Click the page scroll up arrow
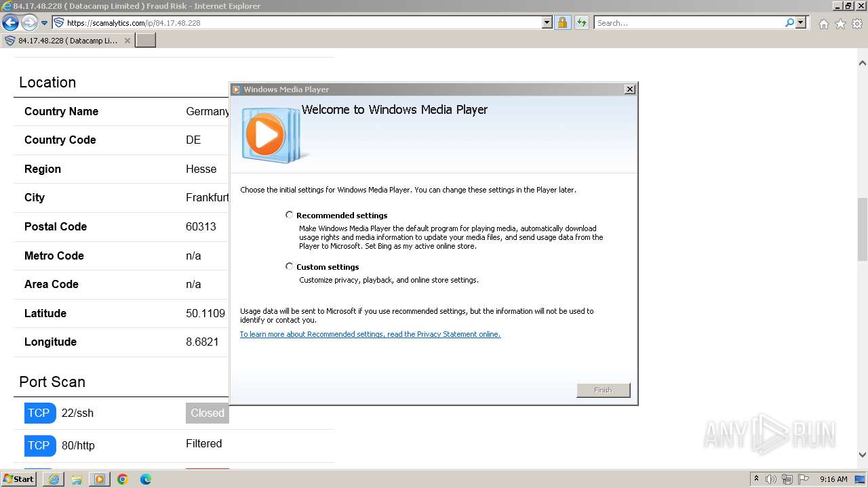Image resolution: width=868 pixels, height=488 pixels. pos(862,63)
